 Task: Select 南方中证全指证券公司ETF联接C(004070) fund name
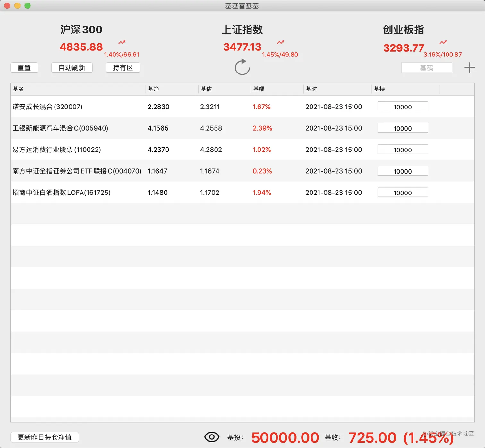click(77, 171)
